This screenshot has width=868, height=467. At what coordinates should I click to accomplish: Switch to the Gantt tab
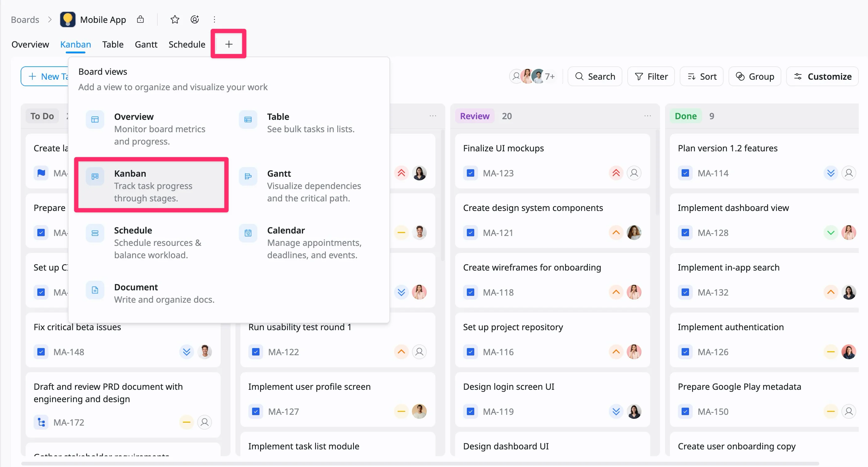[x=146, y=44]
